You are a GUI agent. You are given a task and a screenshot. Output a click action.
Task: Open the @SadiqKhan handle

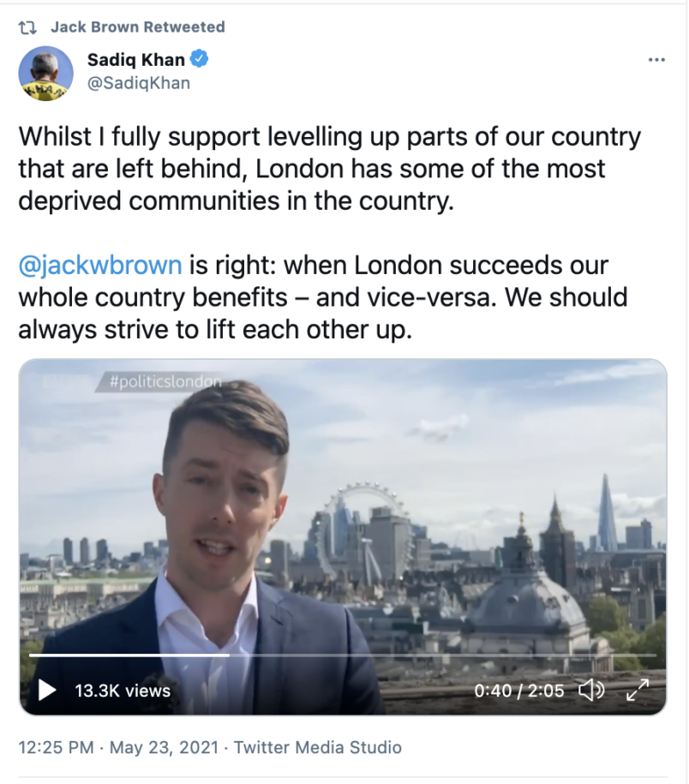pyautogui.click(x=139, y=83)
